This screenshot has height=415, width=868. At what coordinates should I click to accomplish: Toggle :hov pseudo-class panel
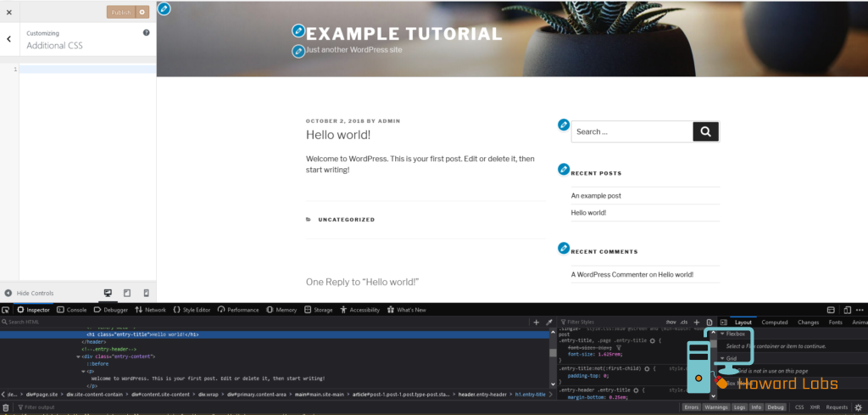(671, 322)
